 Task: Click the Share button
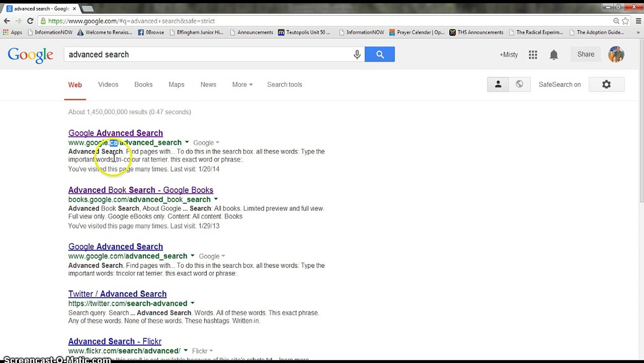click(586, 54)
